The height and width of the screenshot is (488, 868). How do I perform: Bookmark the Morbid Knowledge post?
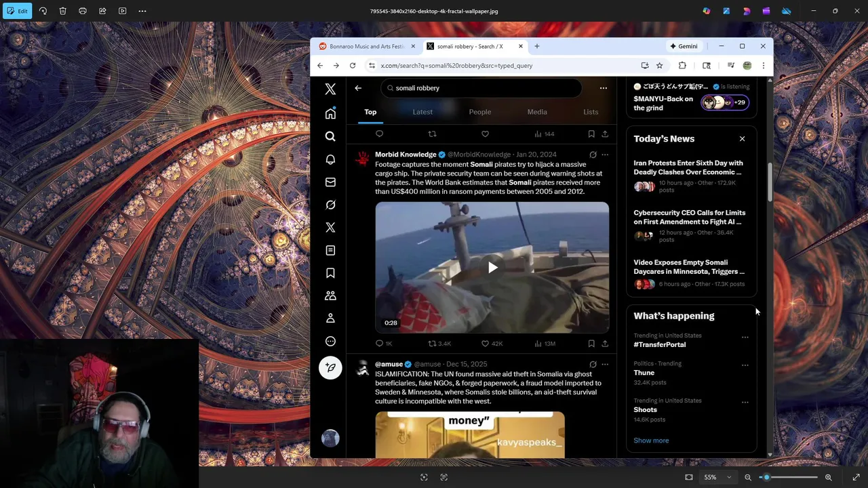[x=591, y=344]
